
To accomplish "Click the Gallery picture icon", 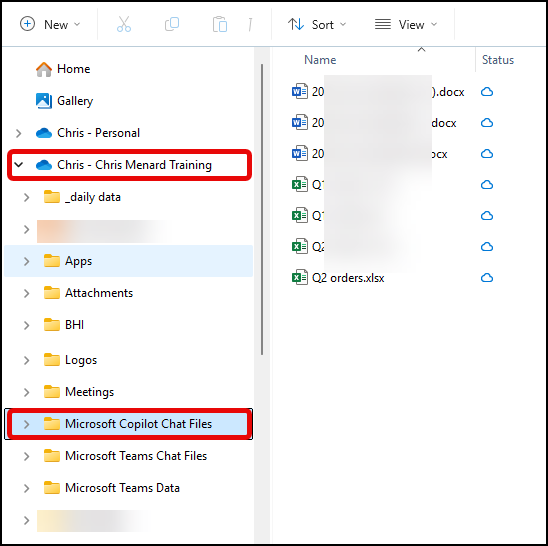I will 44,101.
